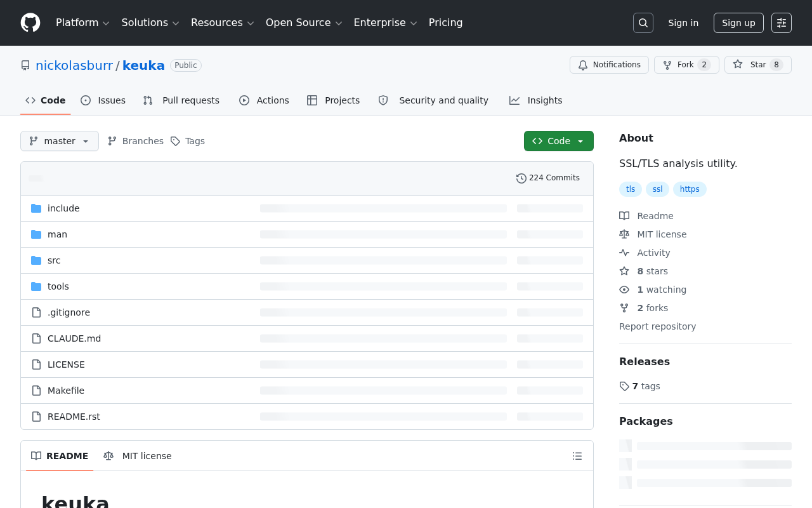Click the tools folder icon
The height and width of the screenshot is (508, 812).
36,286
